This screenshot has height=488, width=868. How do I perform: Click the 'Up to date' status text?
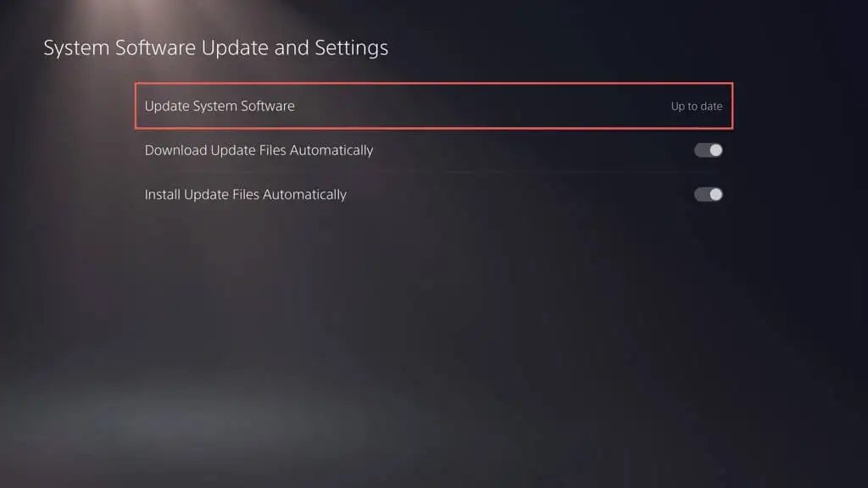coord(697,106)
